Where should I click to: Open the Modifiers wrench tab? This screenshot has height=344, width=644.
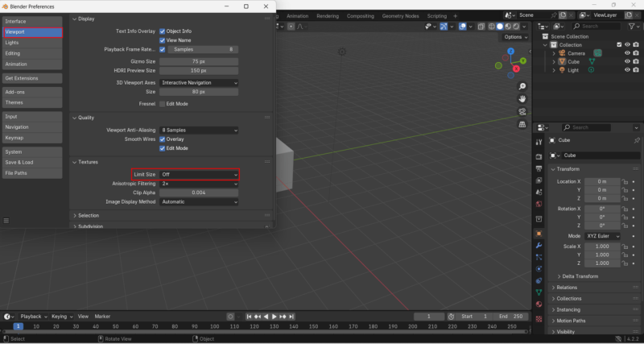coord(539,246)
